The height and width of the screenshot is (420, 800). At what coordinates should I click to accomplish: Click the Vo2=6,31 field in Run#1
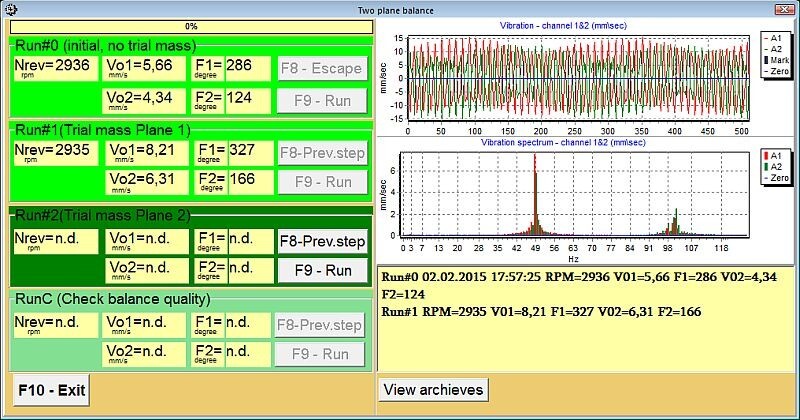click(146, 182)
